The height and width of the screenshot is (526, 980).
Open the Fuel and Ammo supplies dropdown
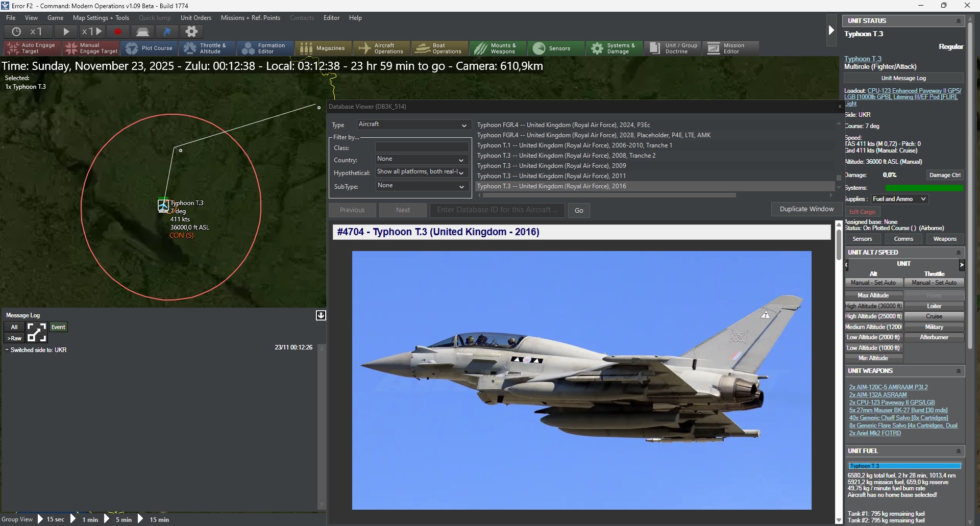click(x=899, y=199)
